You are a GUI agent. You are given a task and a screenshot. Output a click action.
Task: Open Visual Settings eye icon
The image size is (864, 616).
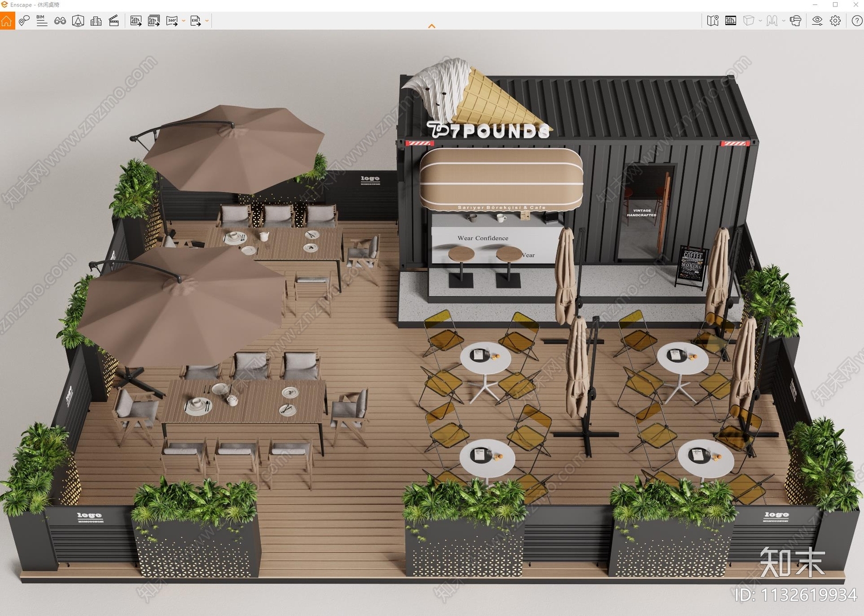(818, 21)
